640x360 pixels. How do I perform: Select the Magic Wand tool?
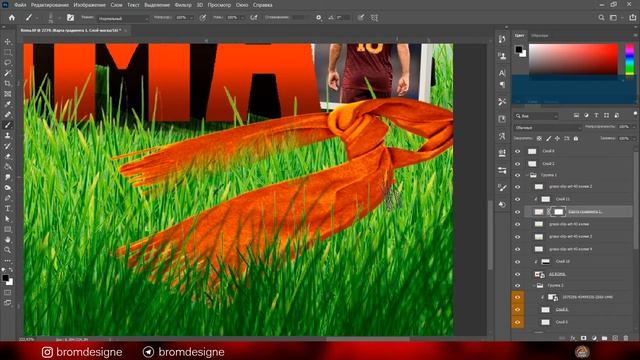click(x=8, y=73)
